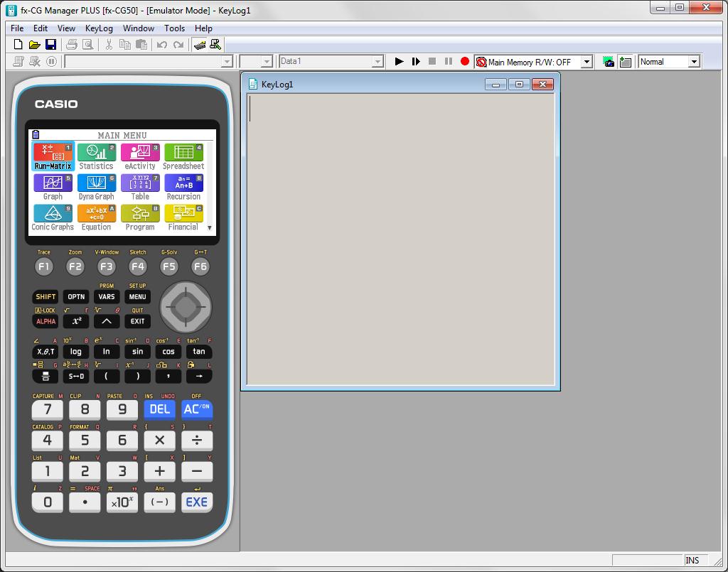The height and width of the screenshot is (572, 728).
Task: Open the capture area tool icon
Action: click(625, 62)
